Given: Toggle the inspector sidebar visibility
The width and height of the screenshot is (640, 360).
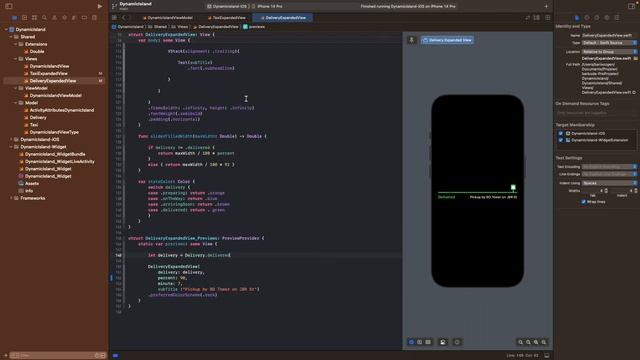Looking at the screenshot, I should (631, 6).
